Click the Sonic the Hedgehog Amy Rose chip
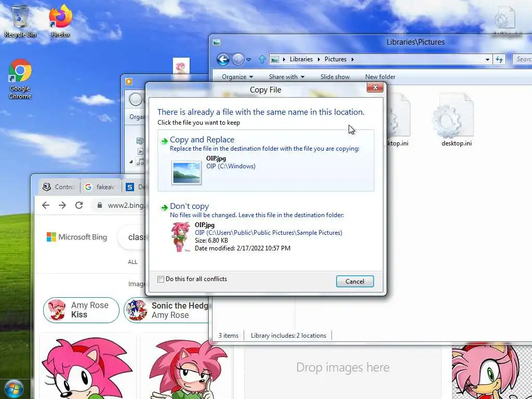The height and width of the screenshot is (399, 532). pyautogui.click(x=167, y=310)
